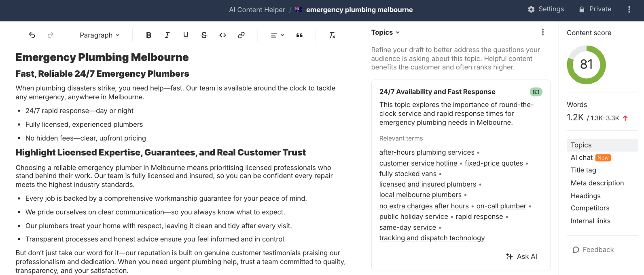Click the redo arrow icon

tap(51, 35)
